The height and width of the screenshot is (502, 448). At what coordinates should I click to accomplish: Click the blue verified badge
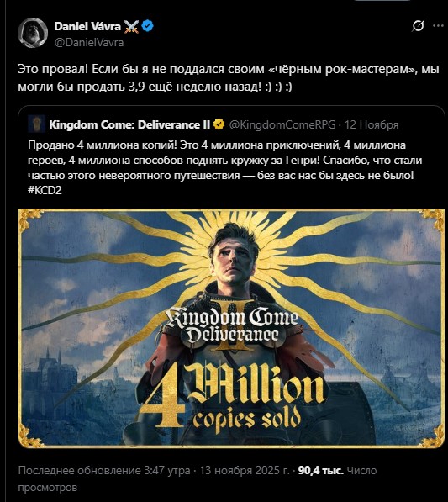point(148,26)
